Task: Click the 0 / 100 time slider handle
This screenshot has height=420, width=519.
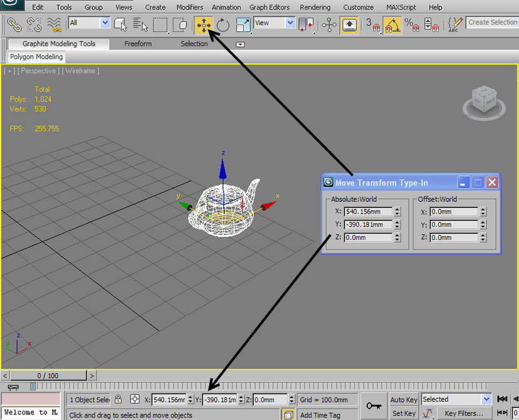Action: pos(48,375)
